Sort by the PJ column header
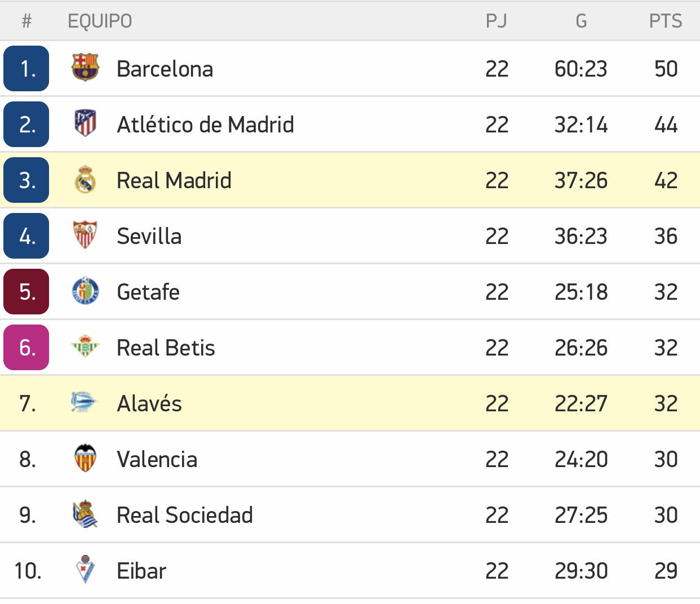This screenshot has width=700, height=604. point(497,21)
